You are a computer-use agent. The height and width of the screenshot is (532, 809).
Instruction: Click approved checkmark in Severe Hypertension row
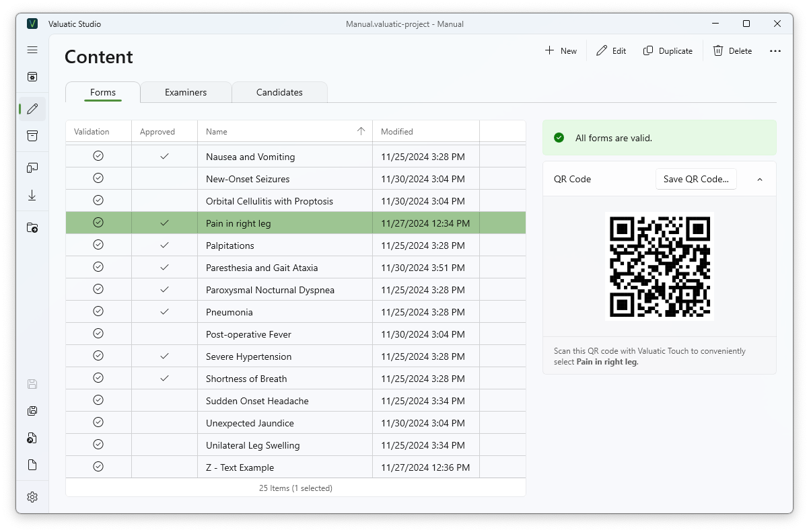pyautogui.click(x=164, y=356)
